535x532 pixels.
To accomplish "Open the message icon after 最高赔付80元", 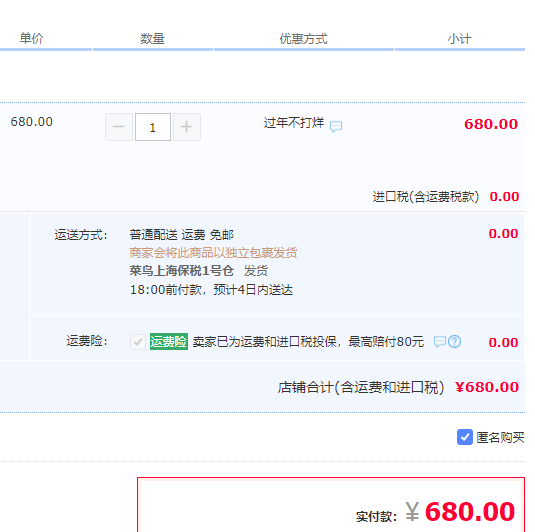I will click(x=440, y=341).
